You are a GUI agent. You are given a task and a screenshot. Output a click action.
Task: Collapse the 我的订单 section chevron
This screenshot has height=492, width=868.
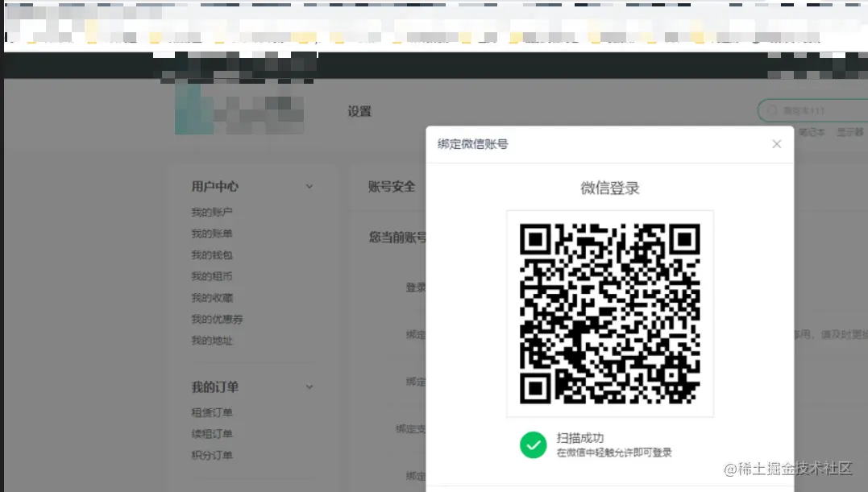[x=309, y=387]
